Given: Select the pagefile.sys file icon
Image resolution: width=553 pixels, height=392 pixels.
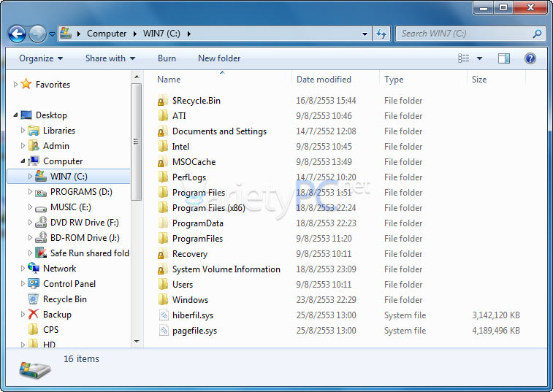Looking at the screenshot, I should pyautogui.click(x=164, y=330).
